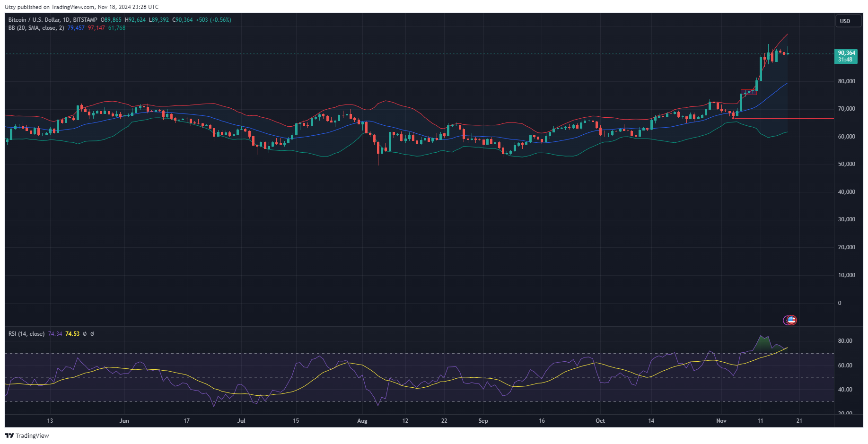This screenshot has height=444, width=868.
Task: Click the blue BB basis value 79,457
Action: [76, 28]
